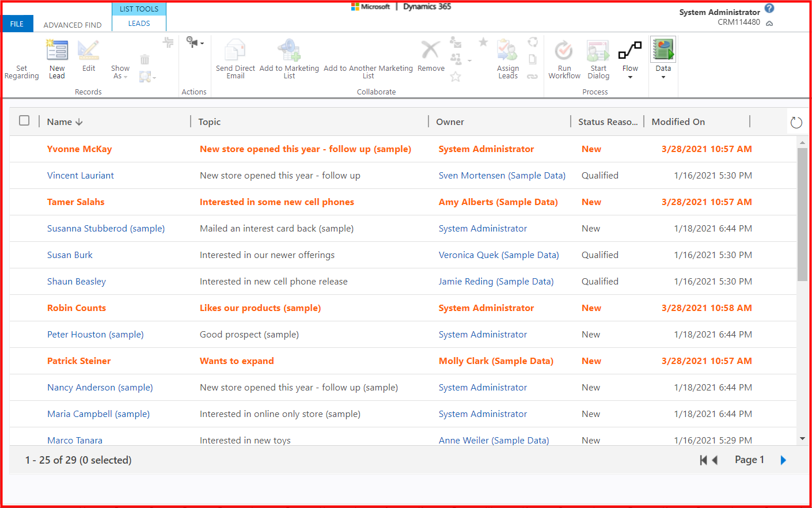Click the outlined star icon
Viewport: 812px width, 508px height.
(x=456, y=77)
